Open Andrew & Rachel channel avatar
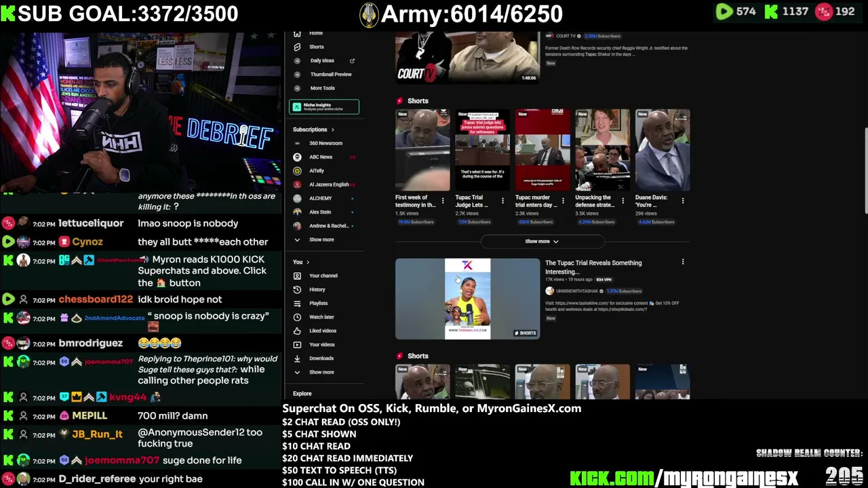The image size is (868, 488). [x=297, y=226]
